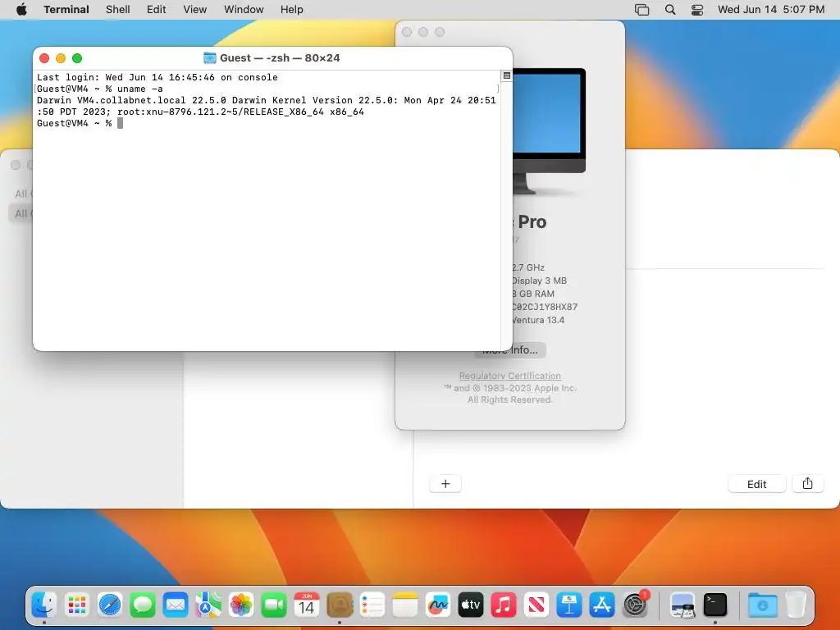Open the Shell menu
The image size is (840, 630).
tap(118, 10)
